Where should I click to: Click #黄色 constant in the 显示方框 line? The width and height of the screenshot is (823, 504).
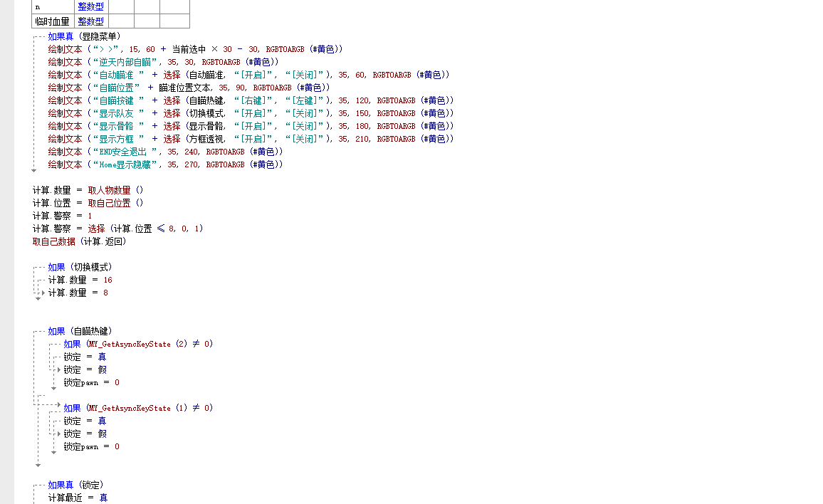coord(436,139)
